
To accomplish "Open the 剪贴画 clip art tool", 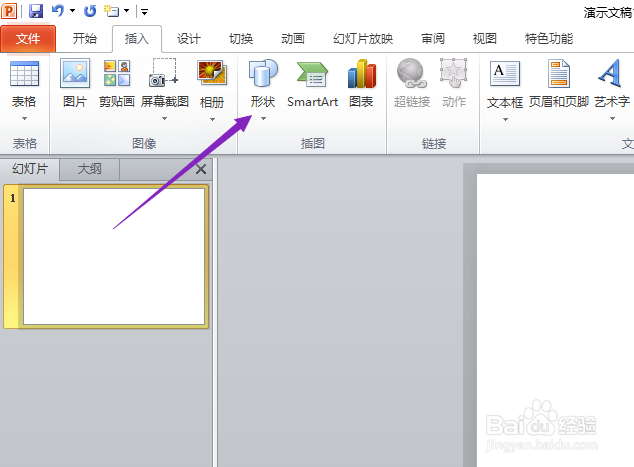I will [117, 84].
